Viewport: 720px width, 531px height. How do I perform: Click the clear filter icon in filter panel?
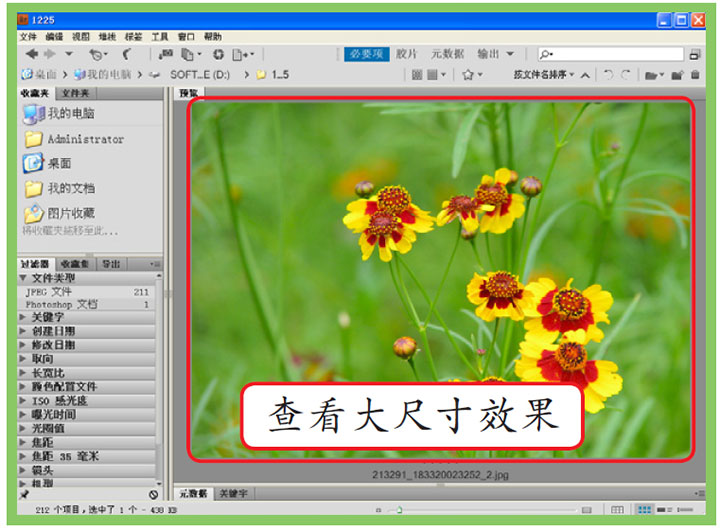tap(154, 494)
